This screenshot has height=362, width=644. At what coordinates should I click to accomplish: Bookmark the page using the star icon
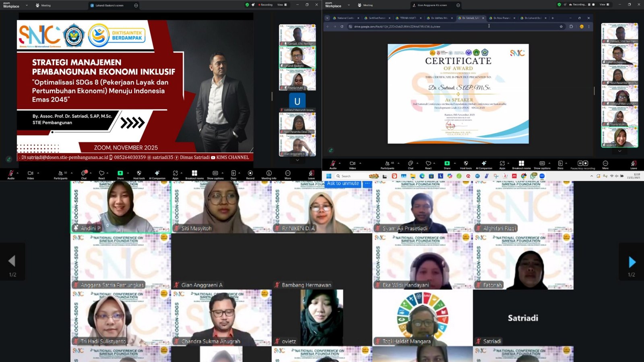561,27
